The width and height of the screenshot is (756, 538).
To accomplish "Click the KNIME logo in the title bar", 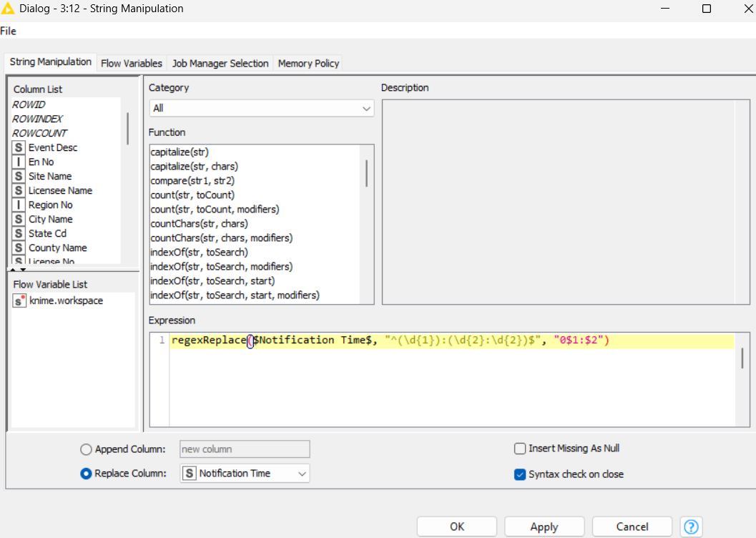I will click(x=10, y=9).
